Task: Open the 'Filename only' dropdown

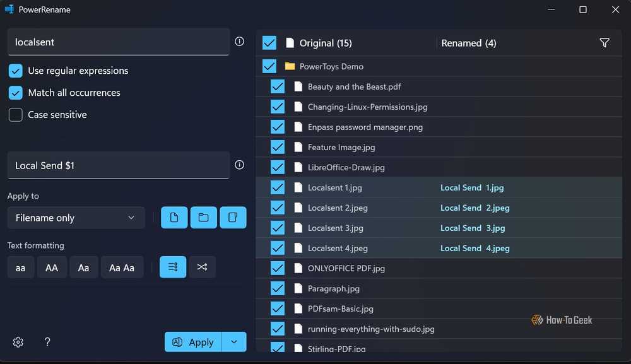Action: click(76, 218)
